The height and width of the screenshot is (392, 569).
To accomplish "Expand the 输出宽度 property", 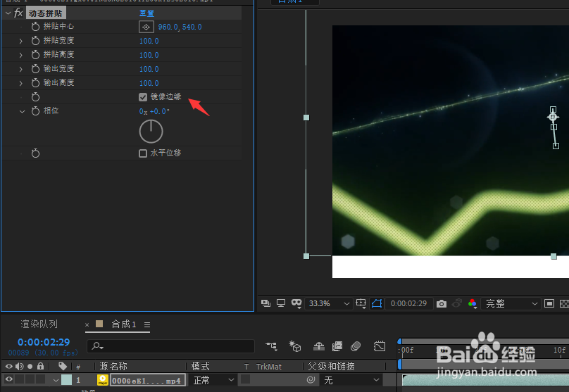I will point(21,69).
